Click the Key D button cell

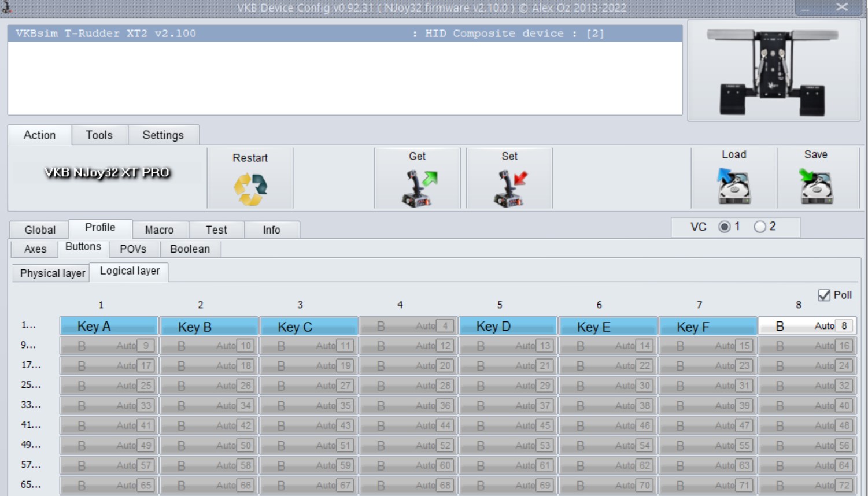508,327
